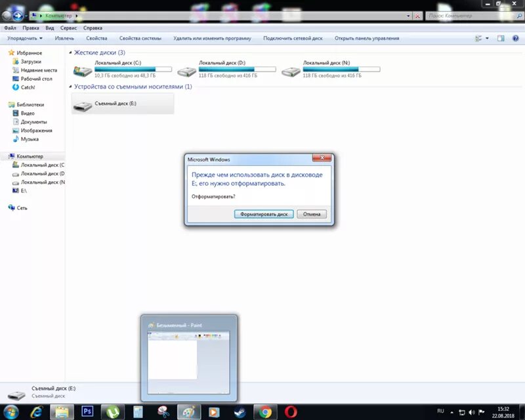Open the Windows Start button
This screenshot has width=525, height=420.
(11, 412)
